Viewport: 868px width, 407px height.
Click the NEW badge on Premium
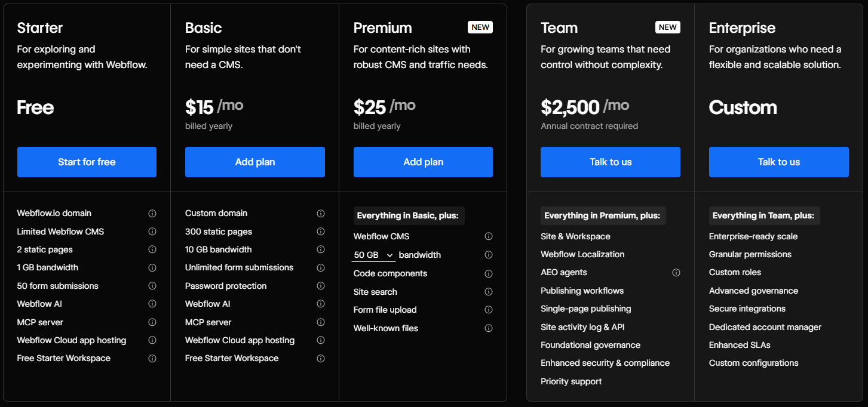pyautogui.click(x=480, y=27)
